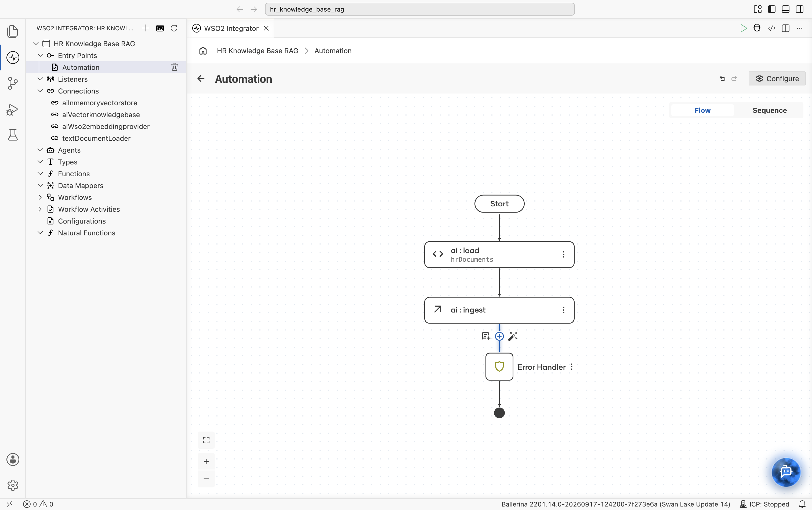Expand the Workflow Activities section
812x510 pixels.
(x=40, y=209)
